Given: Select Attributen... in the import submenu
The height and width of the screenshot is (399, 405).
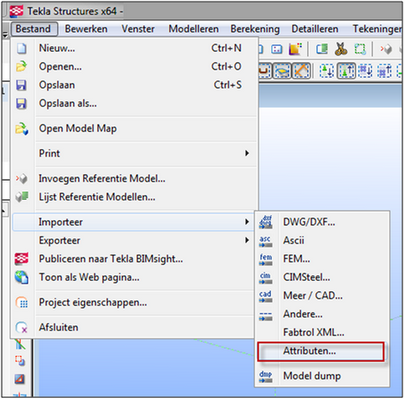Looking at the screenshot, I should (322, 351).
